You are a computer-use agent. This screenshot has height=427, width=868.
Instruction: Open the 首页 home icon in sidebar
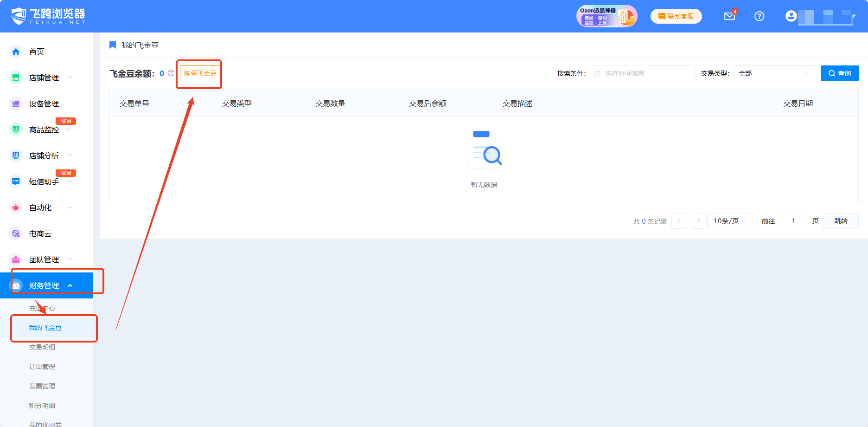[15, 52]
